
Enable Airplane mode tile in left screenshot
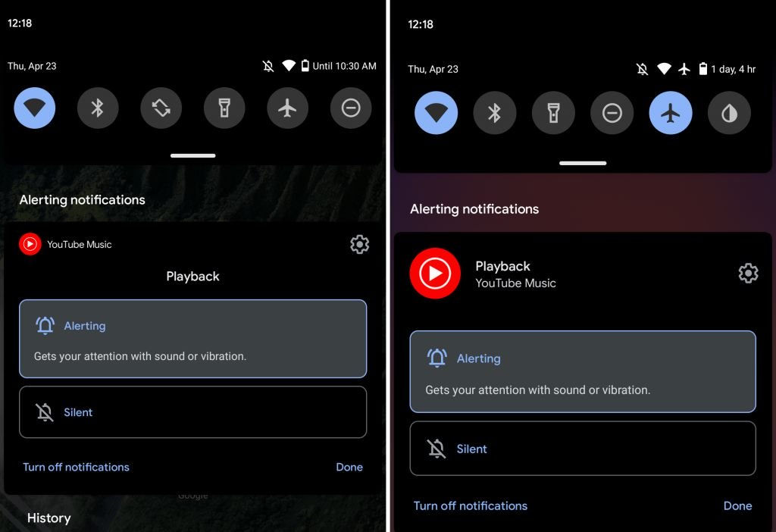point(287,108)
